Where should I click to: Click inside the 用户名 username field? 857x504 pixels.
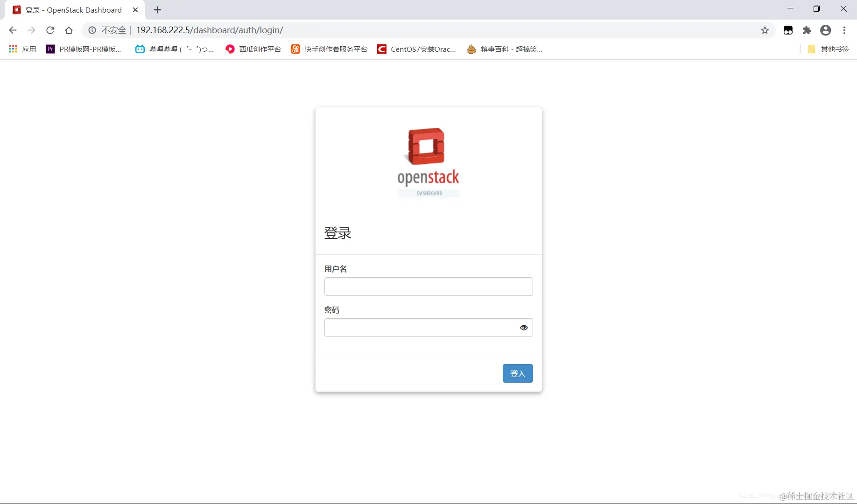pos(428,287)
